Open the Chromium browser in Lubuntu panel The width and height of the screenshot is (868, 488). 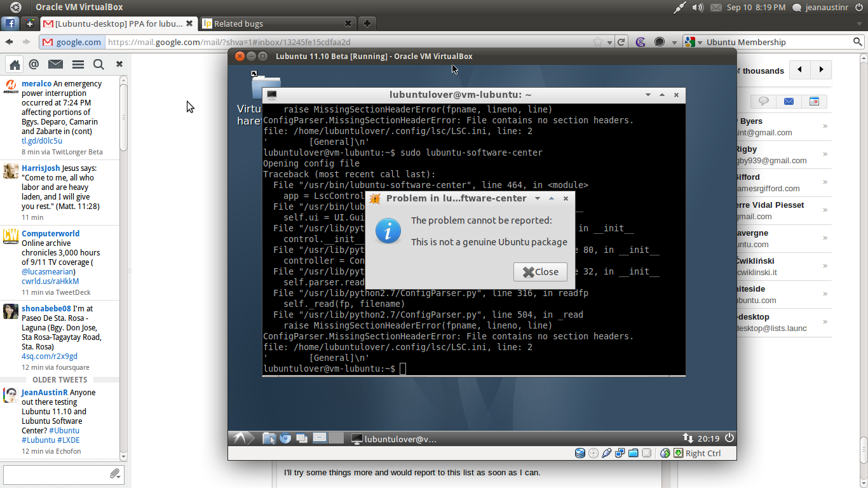click(x=285, y=438)
